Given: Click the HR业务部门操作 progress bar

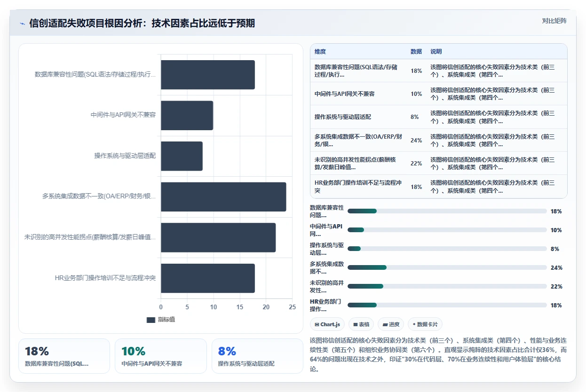Looking at the screenshot, I should pos(447,305).
